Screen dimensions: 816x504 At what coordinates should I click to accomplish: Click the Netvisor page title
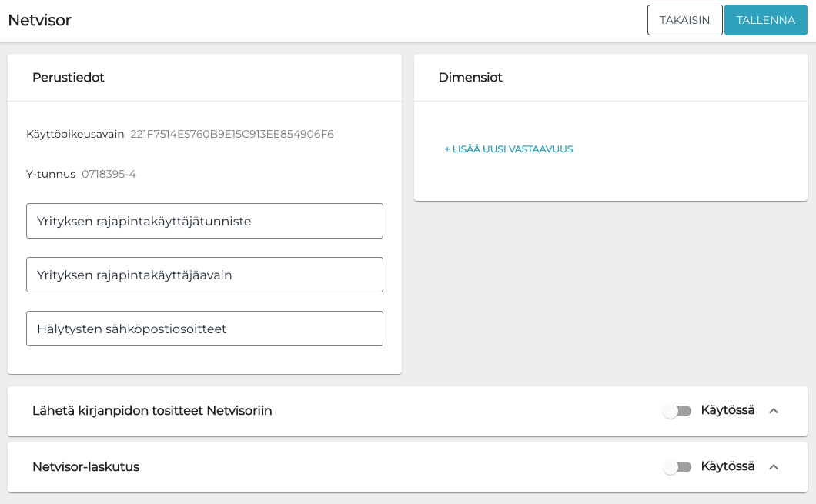(39, 20)
